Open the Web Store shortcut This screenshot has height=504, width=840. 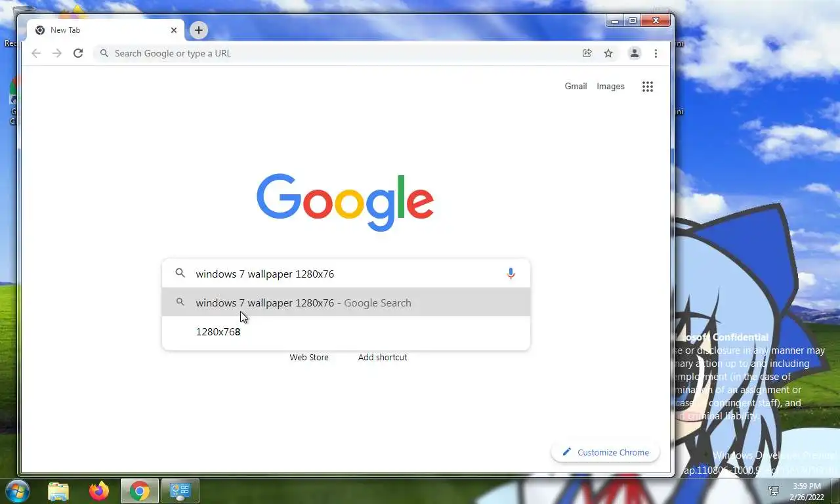309,357
